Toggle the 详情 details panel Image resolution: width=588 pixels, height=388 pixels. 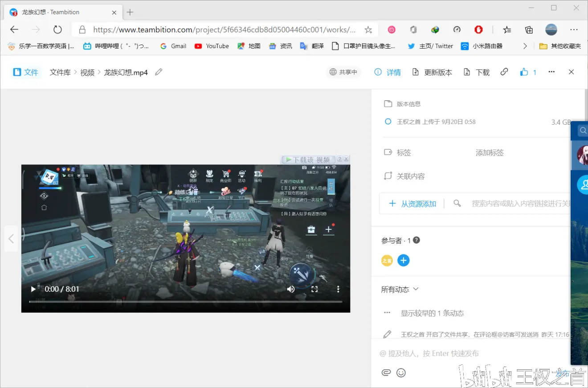[388, 72]
